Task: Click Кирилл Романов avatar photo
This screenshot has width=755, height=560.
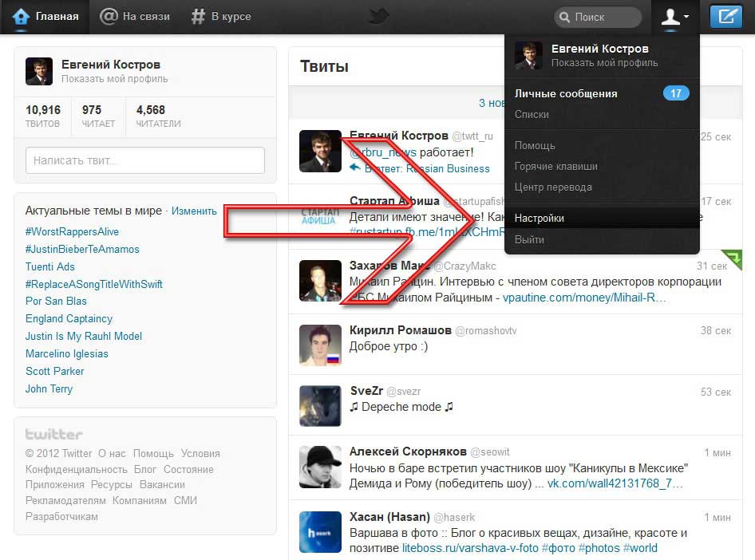Action: tap(320, 345)
